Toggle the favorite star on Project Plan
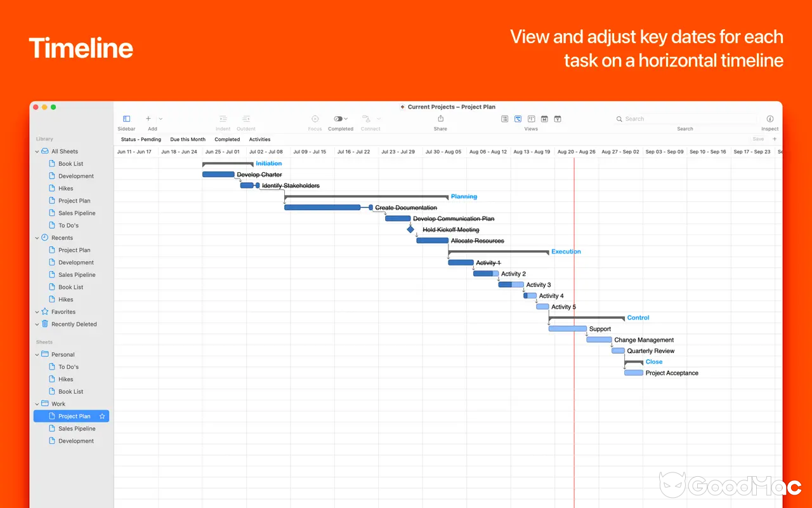The width and height of the screenshot is (812, 508). click(101, 416)
